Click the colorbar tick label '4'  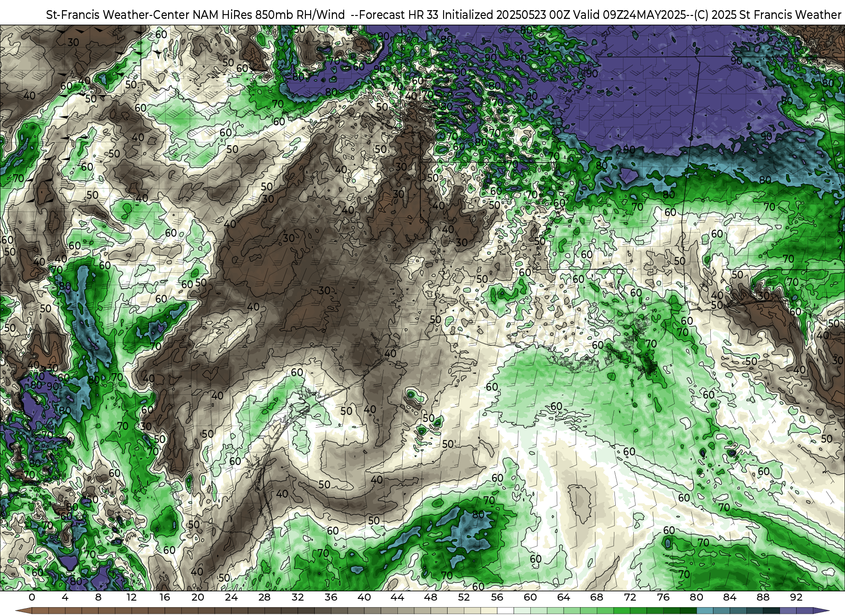65,597
